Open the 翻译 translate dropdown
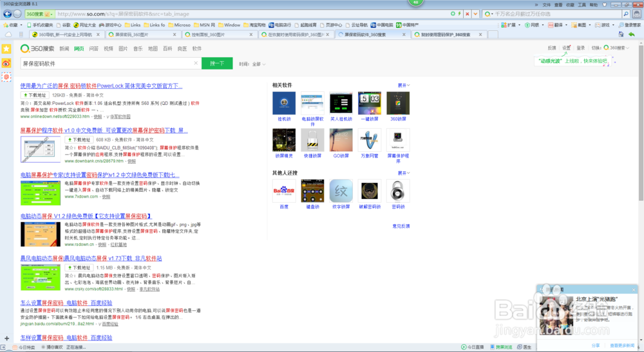644x352 pixels. tap(557, 25)
